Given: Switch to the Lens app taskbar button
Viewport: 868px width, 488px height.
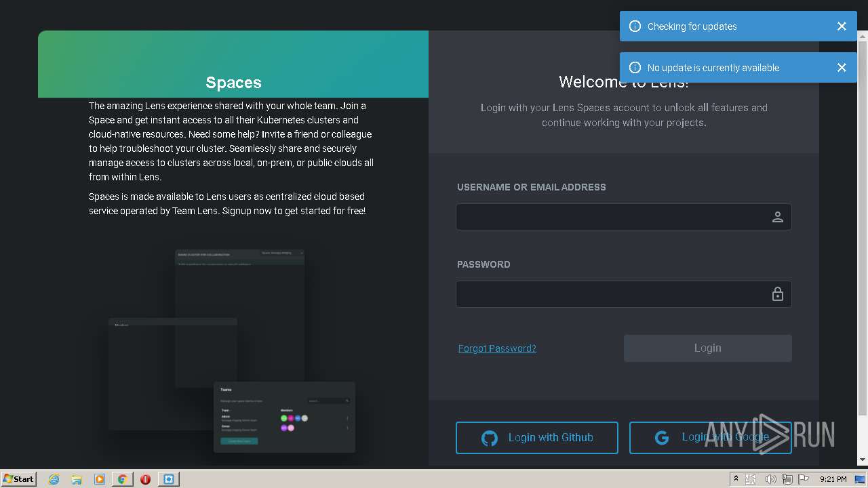Looking at the screenshot, I should (x=169, y=479).
